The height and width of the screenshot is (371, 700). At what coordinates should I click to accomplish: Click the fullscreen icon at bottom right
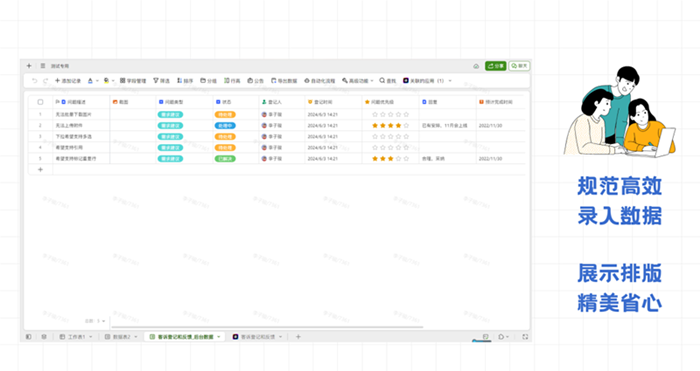pos(525,337)
